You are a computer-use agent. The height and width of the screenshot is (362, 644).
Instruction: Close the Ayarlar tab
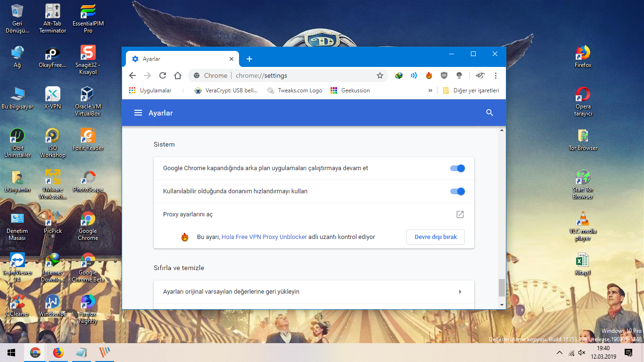(x=231, y=59)
